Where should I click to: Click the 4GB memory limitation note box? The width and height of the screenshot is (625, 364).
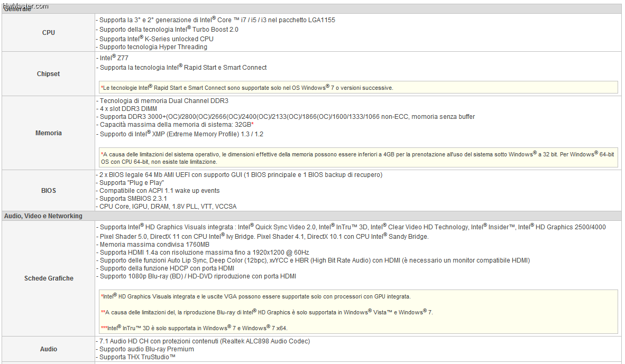click(358, 158)
